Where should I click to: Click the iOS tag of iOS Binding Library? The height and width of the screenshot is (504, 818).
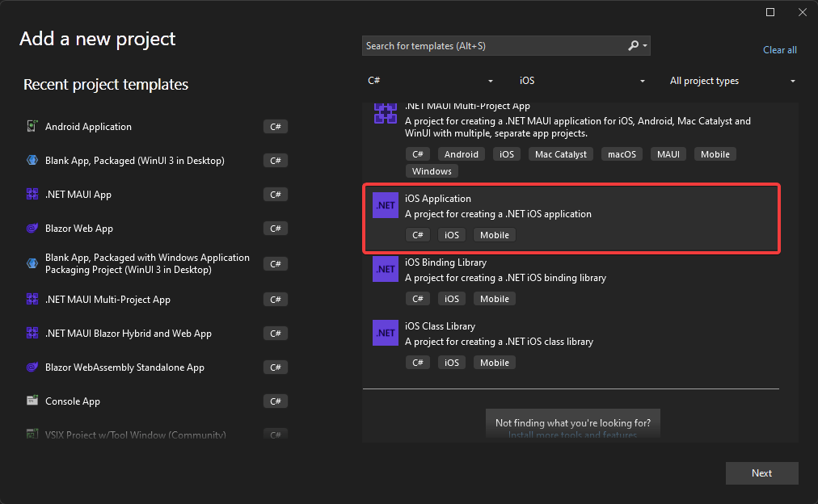452,299
